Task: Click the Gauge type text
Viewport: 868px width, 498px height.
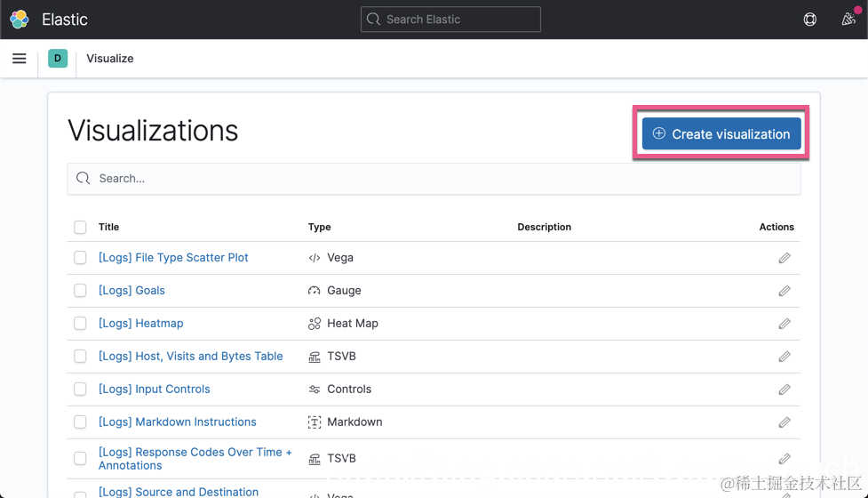Action: pyautogui.click(x=344, y=290)
